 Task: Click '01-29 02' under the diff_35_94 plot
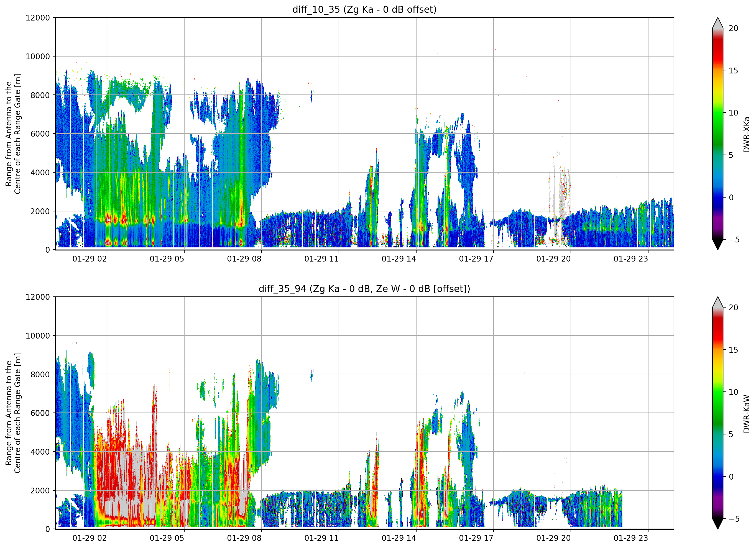tap(90, 538)
